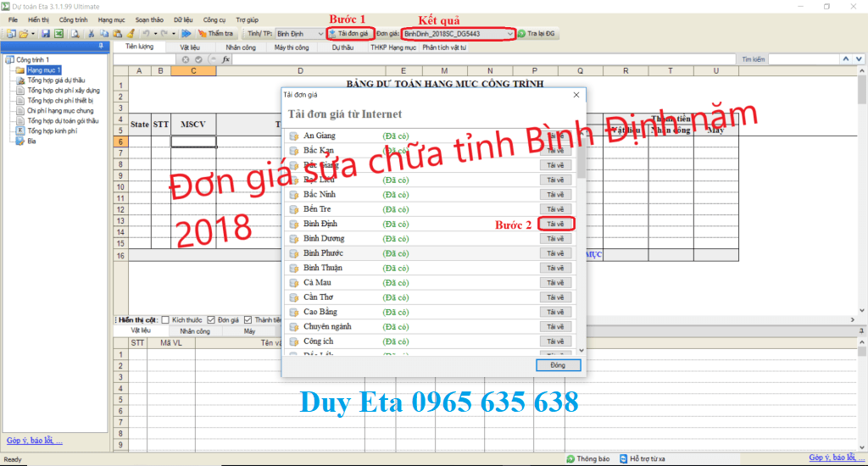Open the Dữ liệu menu

[183, 20]
